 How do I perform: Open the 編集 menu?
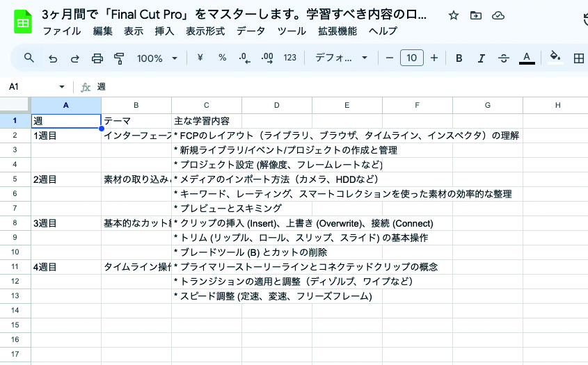pos(103,31)
